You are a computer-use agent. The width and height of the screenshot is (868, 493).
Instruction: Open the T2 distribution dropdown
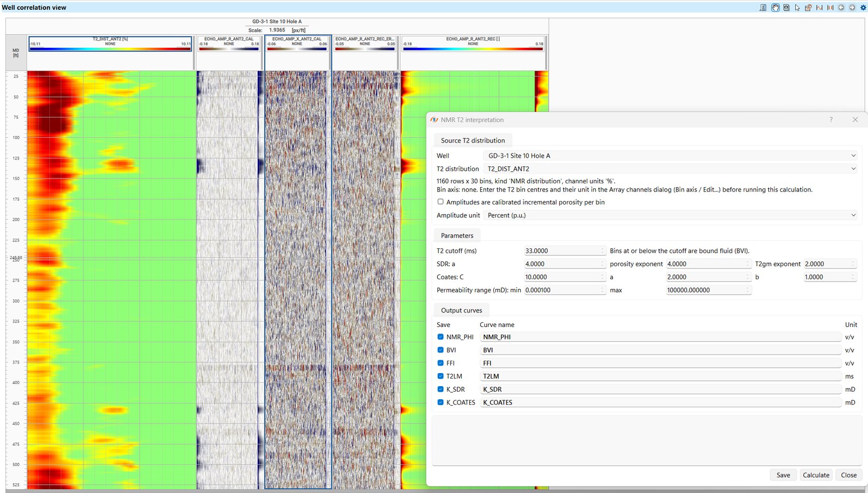(671, 169)
